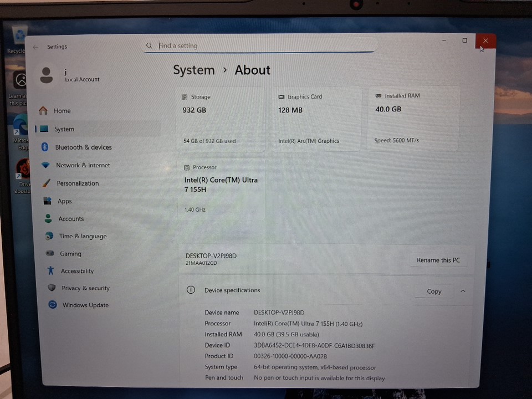Click the Find a setting field
Image resolution: width=532 pixels, height=399 pixels.
(x=260, y=46)
